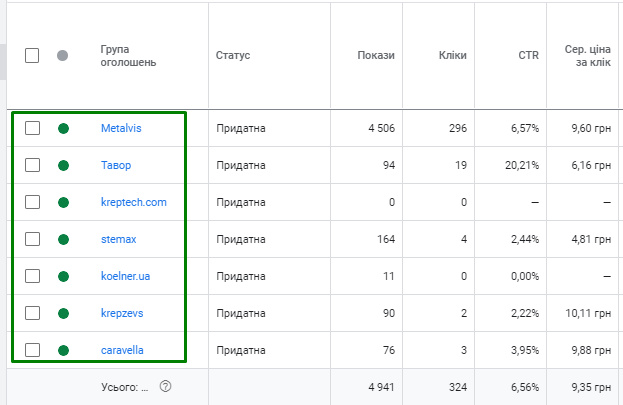Sort by Сер. ціна за клік header
Viewport: 623px width, 405px height.
[x=588, y=56]
